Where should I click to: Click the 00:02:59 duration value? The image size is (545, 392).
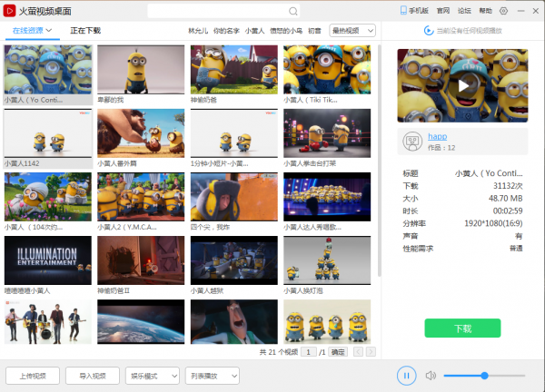point(508,211)
